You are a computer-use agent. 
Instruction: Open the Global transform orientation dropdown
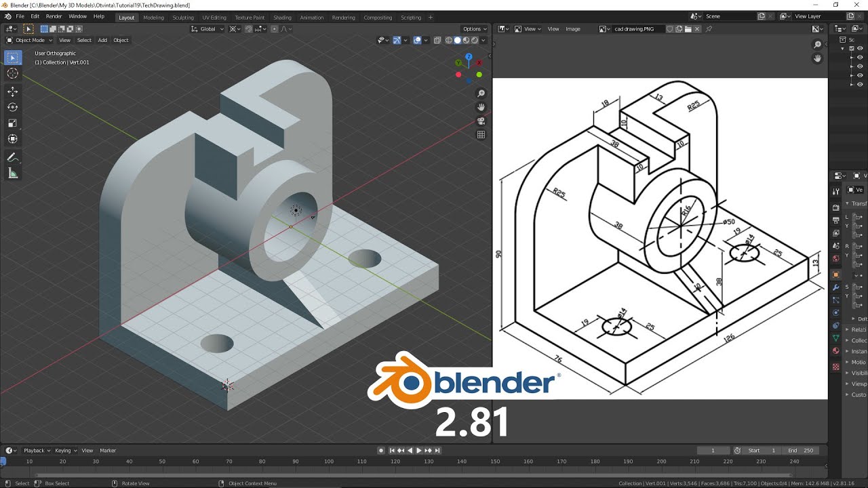coord(207,29)
